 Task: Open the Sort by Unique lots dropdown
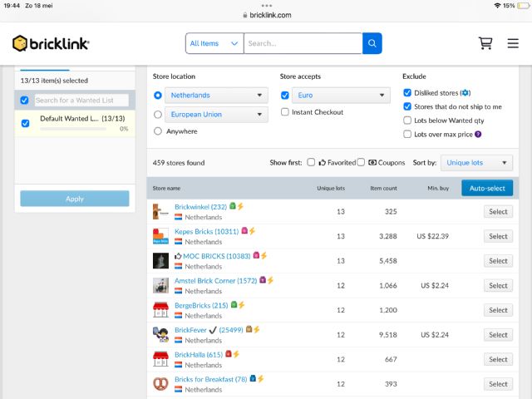point(475,163)
